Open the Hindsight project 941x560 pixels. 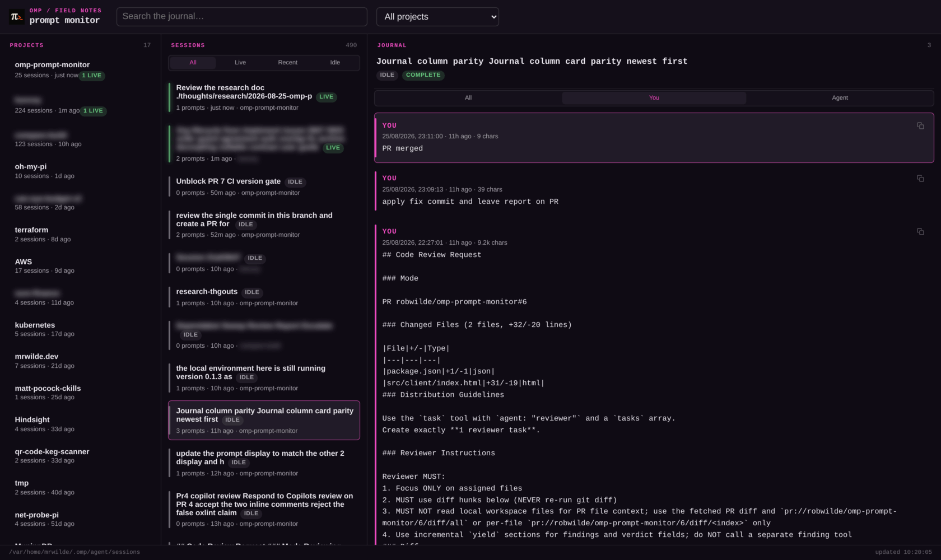[81, 424]
